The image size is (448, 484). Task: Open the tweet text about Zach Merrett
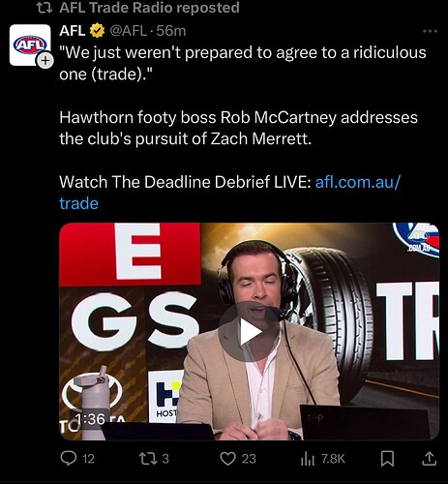(x=238, y=128)
